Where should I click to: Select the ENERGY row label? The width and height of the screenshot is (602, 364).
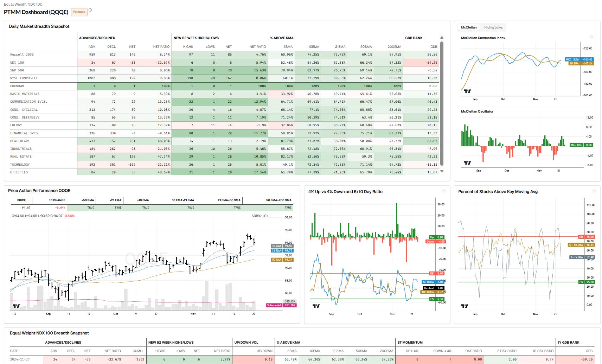[x=16, y=125]
